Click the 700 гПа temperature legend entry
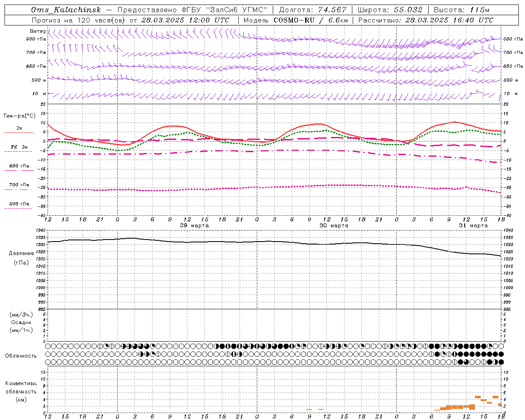525x420 pixels. tap(19, 185)
